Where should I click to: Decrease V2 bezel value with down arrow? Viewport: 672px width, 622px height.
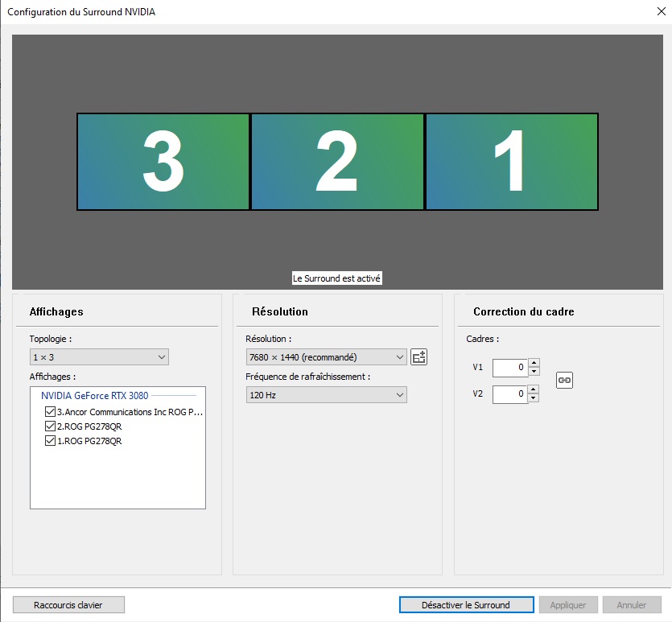point(534,398)
